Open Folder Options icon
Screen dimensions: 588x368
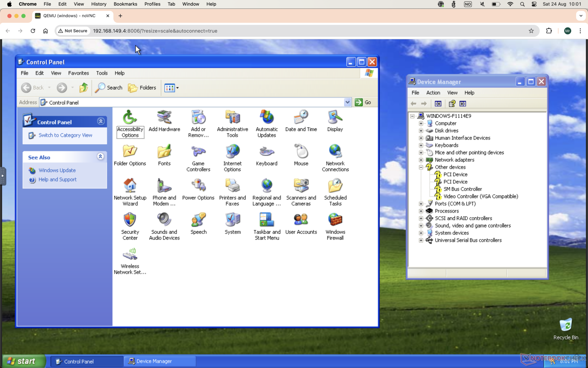(x=130, y=155)
